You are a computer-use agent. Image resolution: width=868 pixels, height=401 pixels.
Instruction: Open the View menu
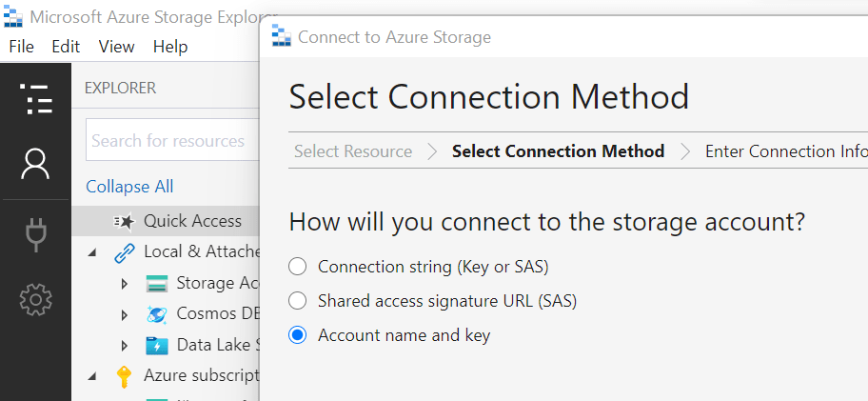coord(116,47)
